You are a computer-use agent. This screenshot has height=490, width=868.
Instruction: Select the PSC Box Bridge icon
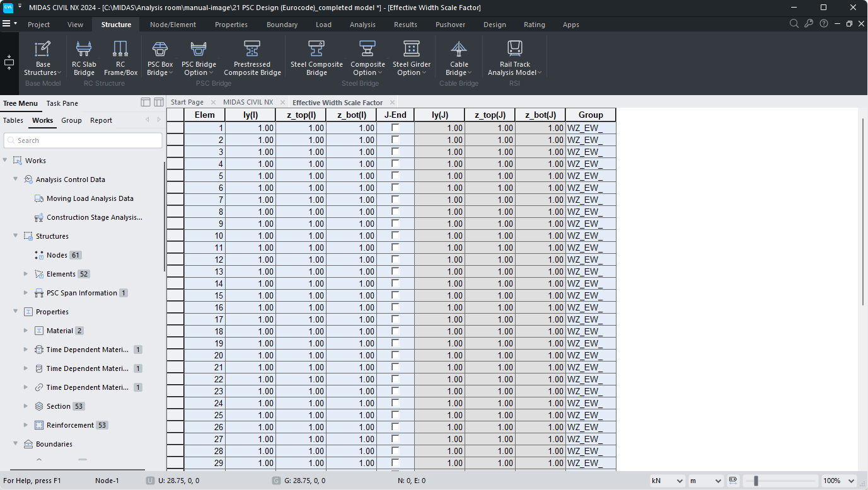(x=160, y=48)
